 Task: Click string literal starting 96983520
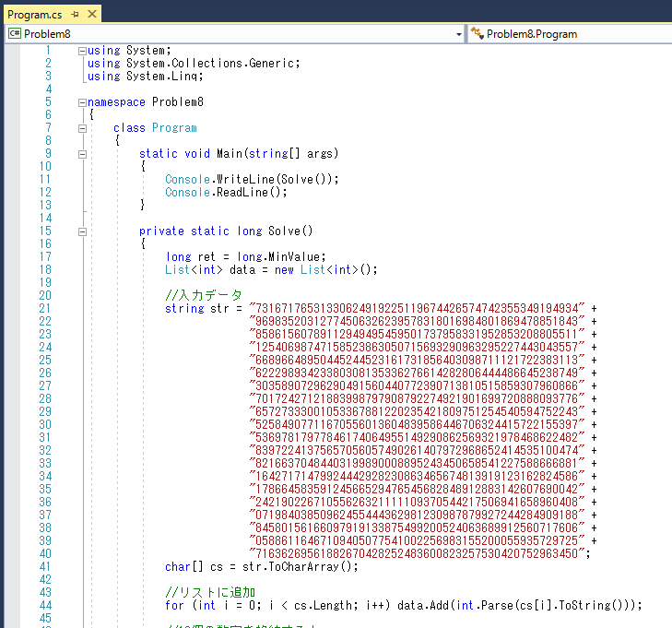click(417, 321)
